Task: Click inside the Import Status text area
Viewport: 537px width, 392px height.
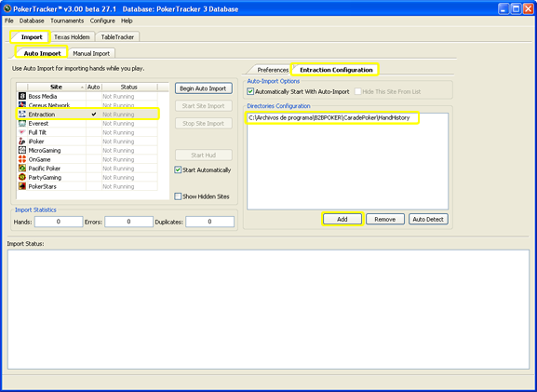Action: [x=268, y=309]
